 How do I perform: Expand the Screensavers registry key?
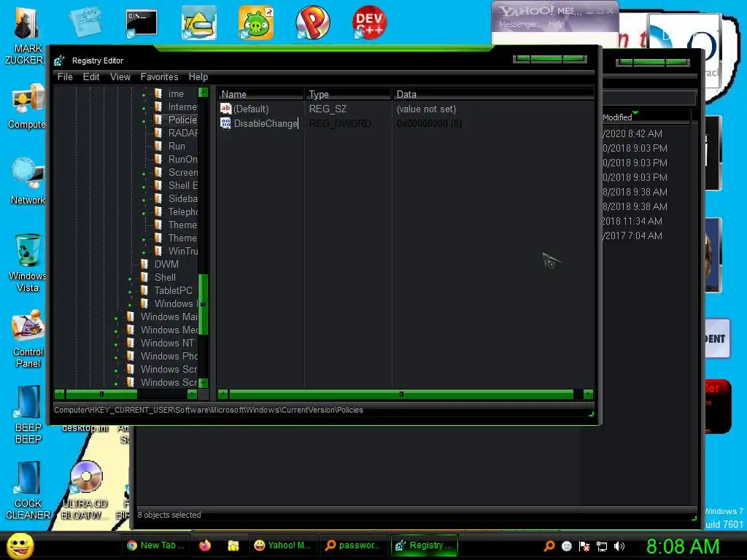[144, 174]
